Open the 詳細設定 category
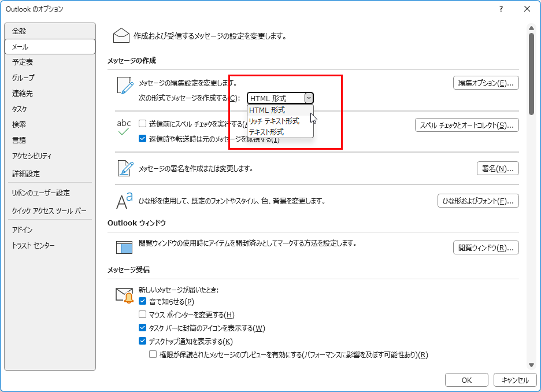 50,173
